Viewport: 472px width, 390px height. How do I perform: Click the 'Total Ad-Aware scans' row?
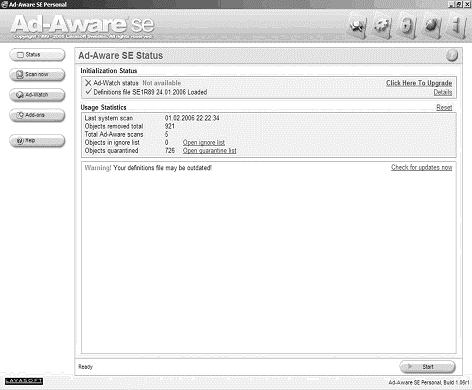pos(127,134)
